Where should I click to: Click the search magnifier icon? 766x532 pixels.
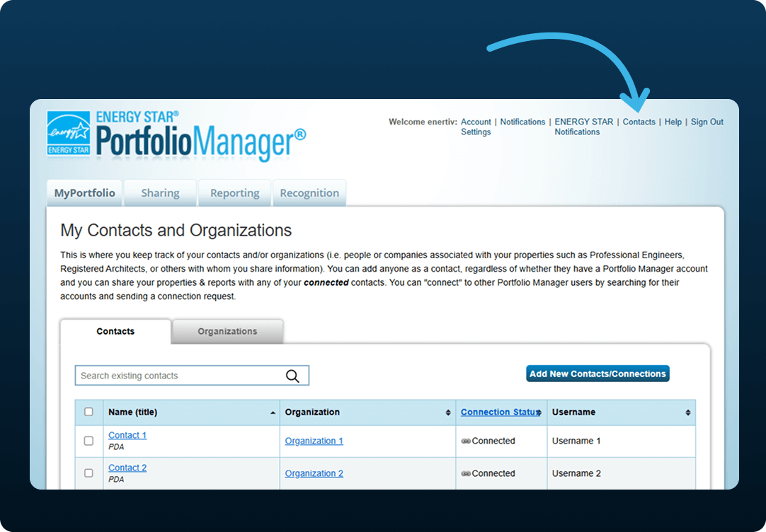292,376
